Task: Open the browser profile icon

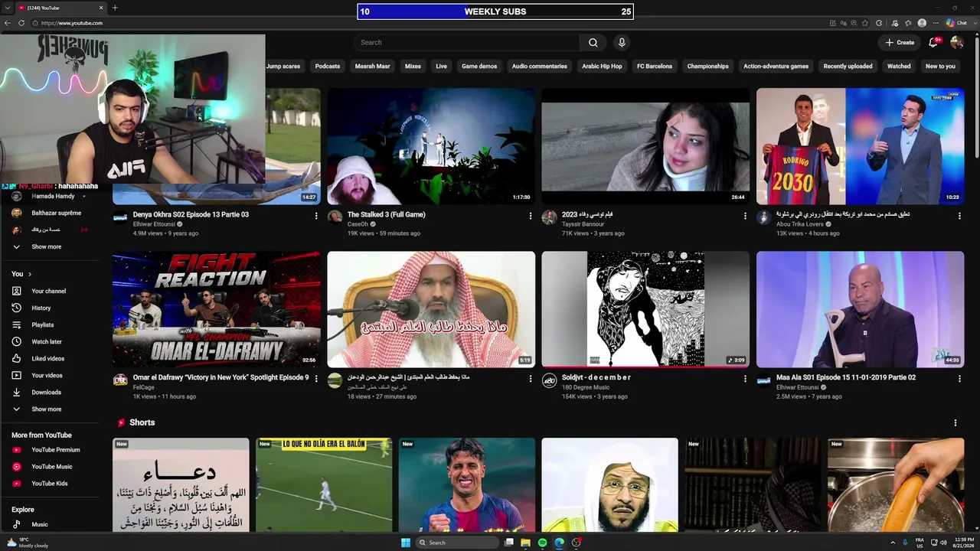Action: pos(922,23)
